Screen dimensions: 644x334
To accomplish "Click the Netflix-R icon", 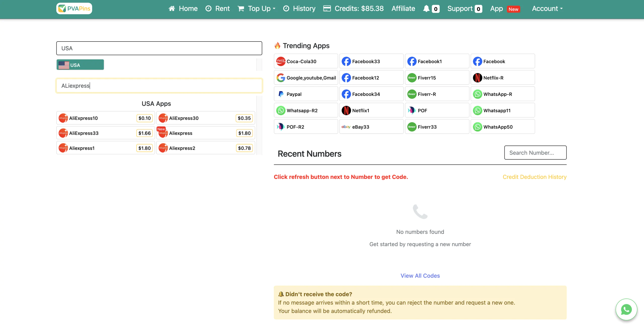I will pyautogui.click(x=477, y=78).
